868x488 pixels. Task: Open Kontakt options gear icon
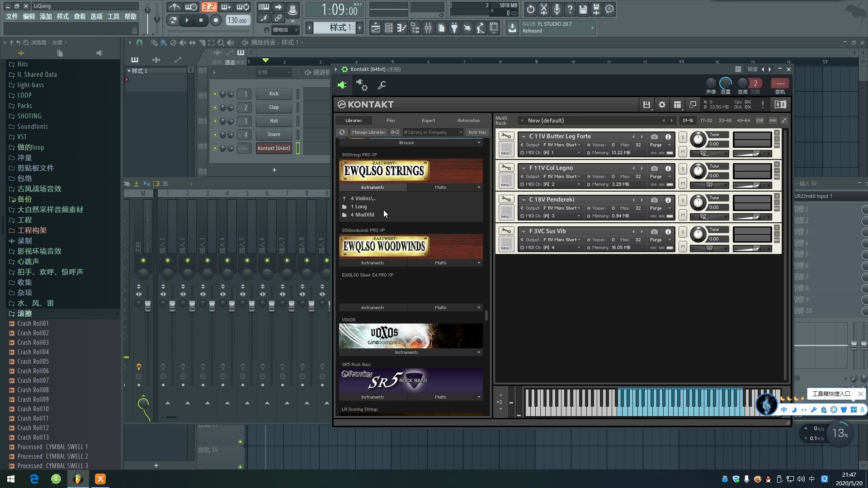click(x=662, y=105)
